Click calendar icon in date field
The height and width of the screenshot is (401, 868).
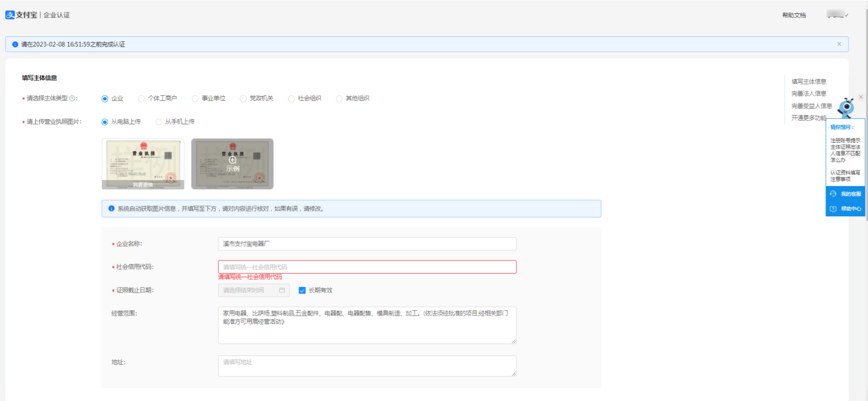(282, 291)
